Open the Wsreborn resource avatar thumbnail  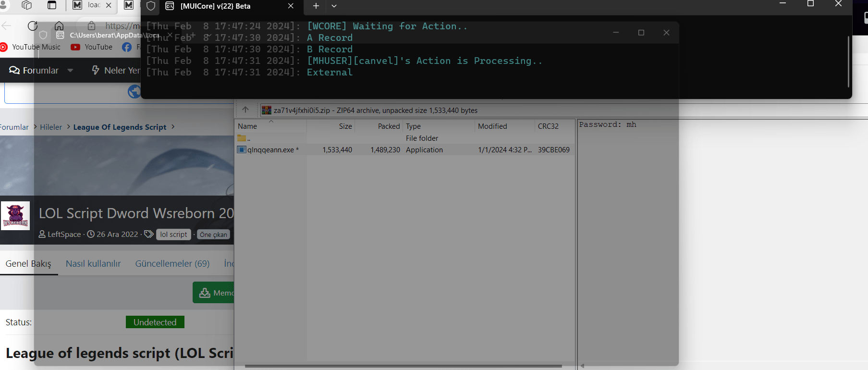tap(15, 216)
